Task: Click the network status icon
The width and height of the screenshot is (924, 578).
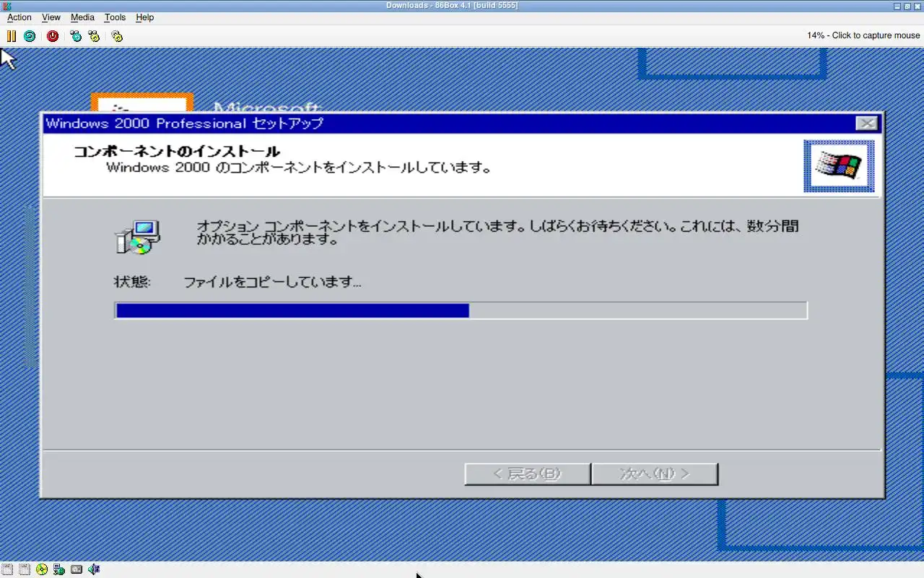Action: 58,569
